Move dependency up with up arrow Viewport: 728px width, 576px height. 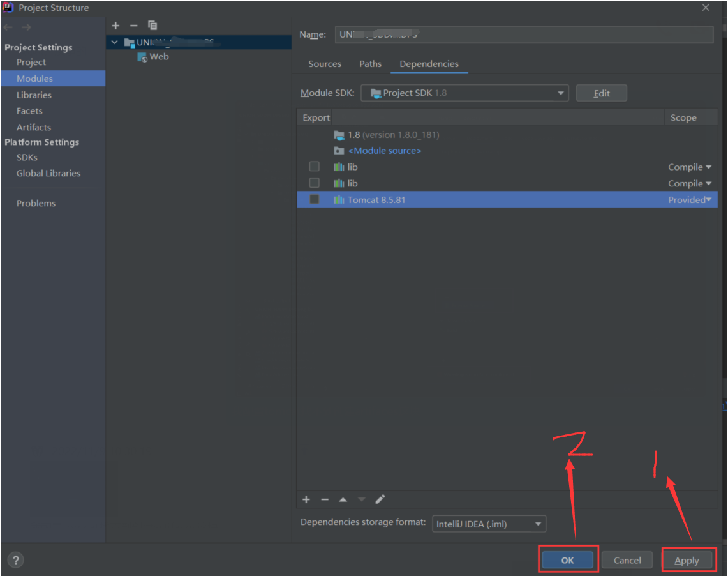click(x=343, y=499)
